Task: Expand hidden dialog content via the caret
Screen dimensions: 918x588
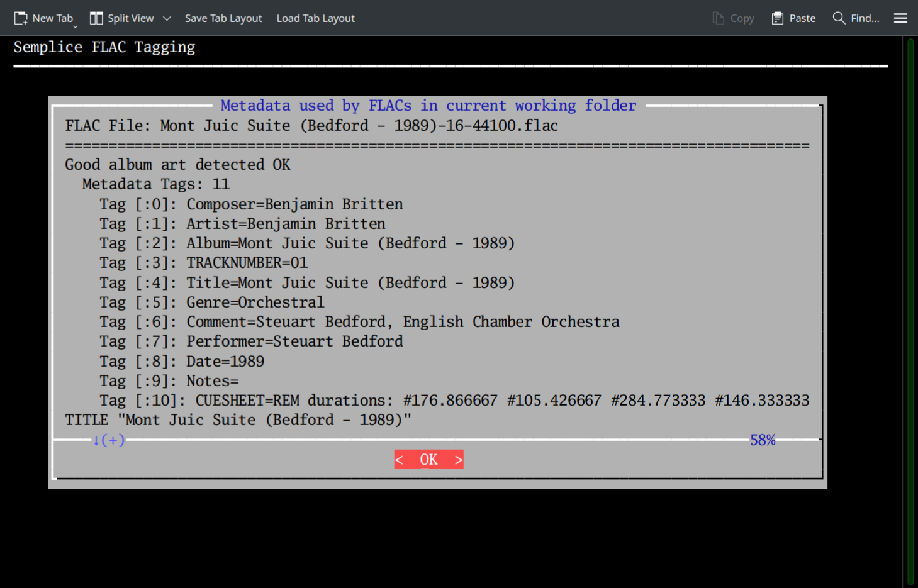Action: (108, 440)
